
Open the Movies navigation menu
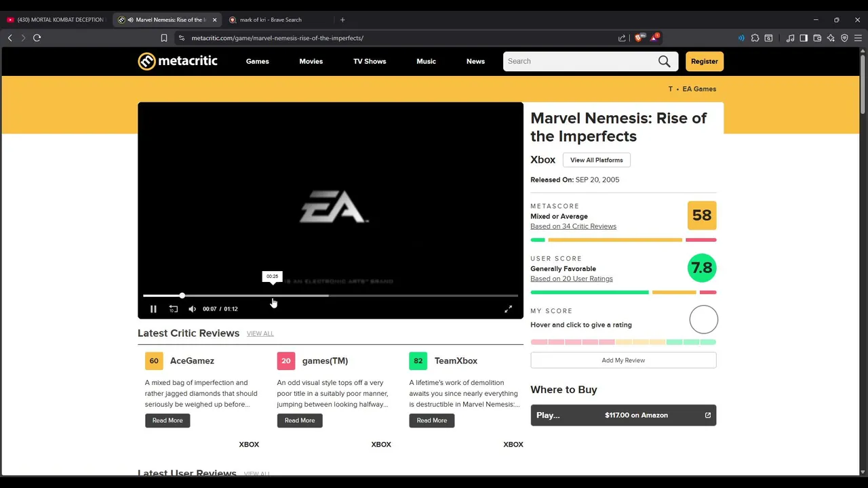[x=311, y=61]
